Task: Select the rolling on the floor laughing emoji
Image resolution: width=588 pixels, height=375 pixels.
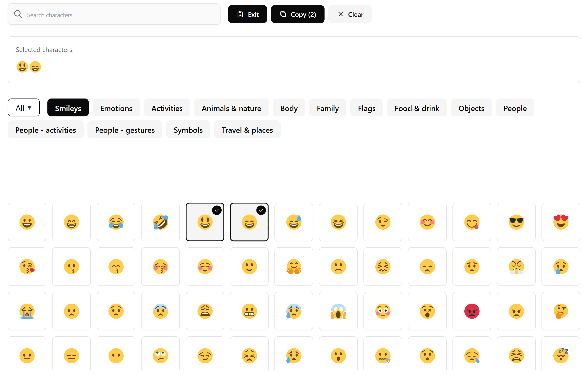Action: click(x=160, y=222)
